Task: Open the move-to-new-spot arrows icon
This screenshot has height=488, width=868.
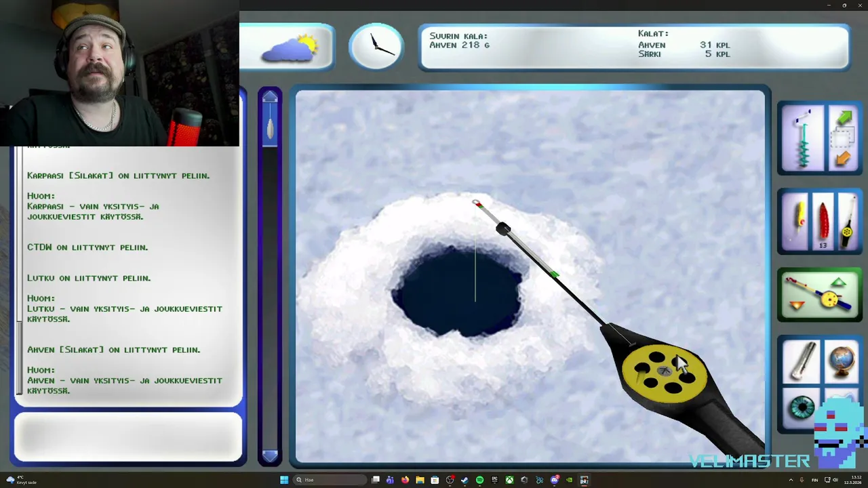Action: (843, 139)
